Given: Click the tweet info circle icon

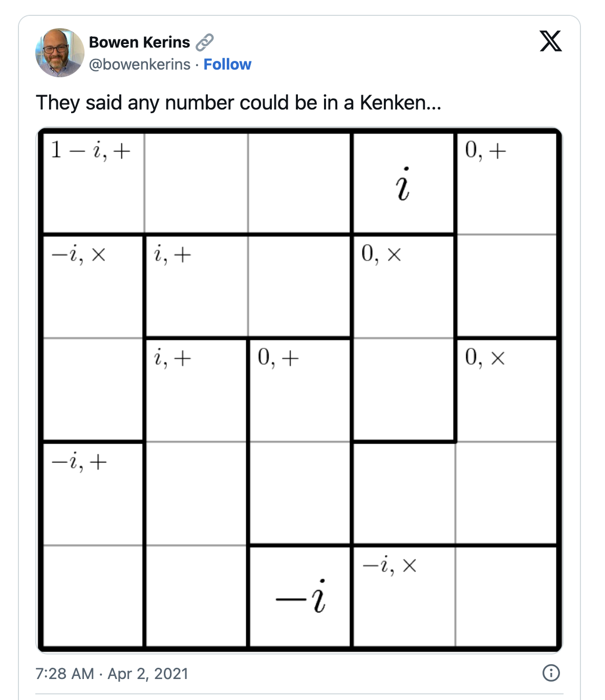Looking at the screenshot, I should tap(551, 673).
